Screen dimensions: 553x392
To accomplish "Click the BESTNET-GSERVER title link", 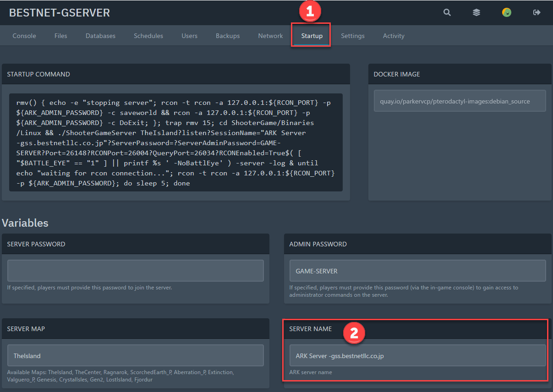I will 60,13.
